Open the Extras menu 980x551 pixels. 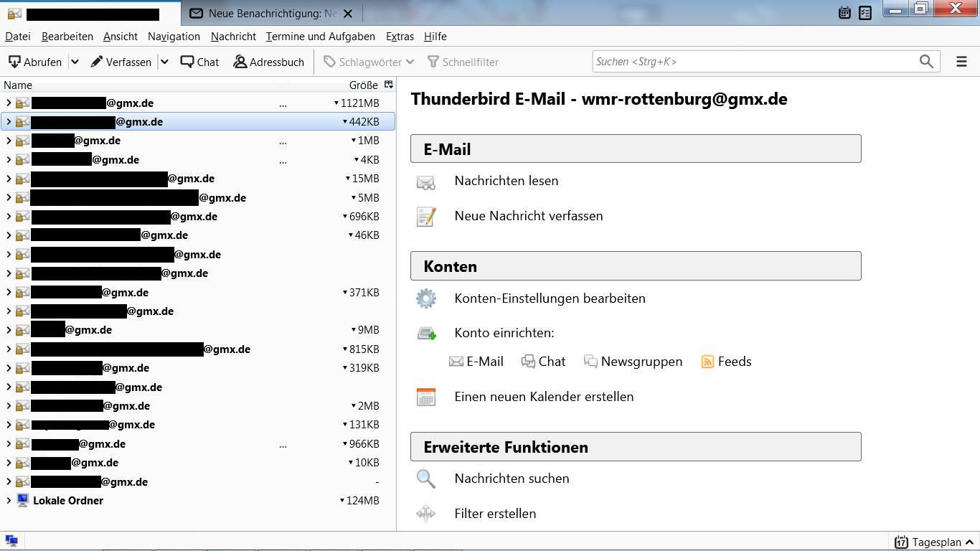[x=400, y=37]
